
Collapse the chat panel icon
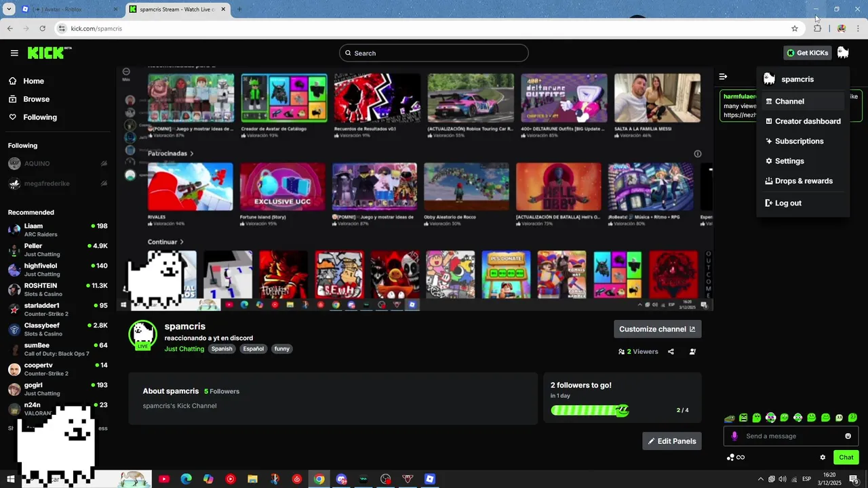[723, 77]
